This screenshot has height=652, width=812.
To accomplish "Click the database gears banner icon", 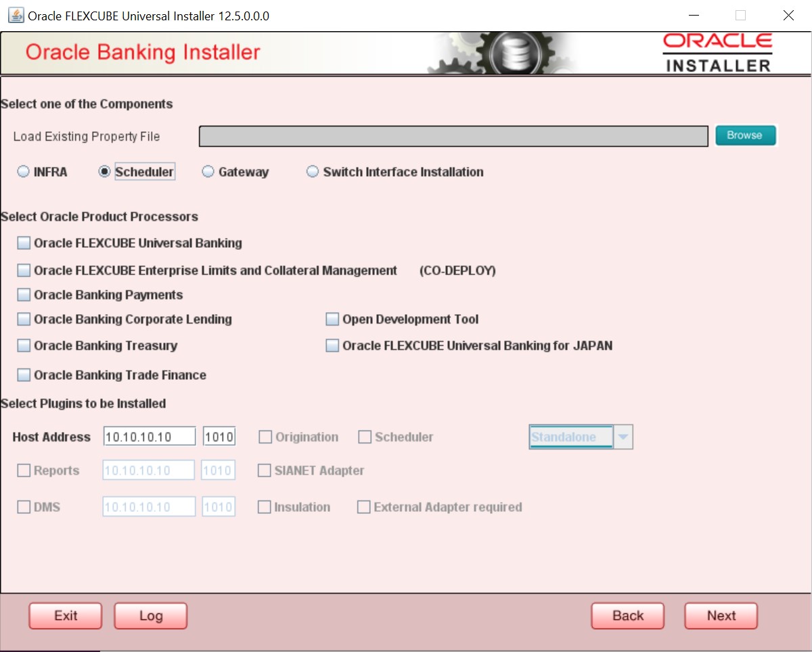I will coord(501,52).
